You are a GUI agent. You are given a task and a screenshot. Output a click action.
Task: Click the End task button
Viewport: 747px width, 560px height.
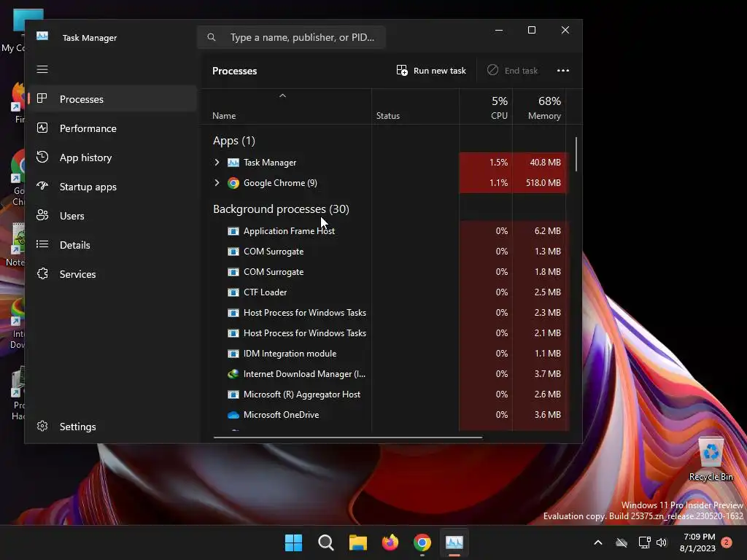513,71
